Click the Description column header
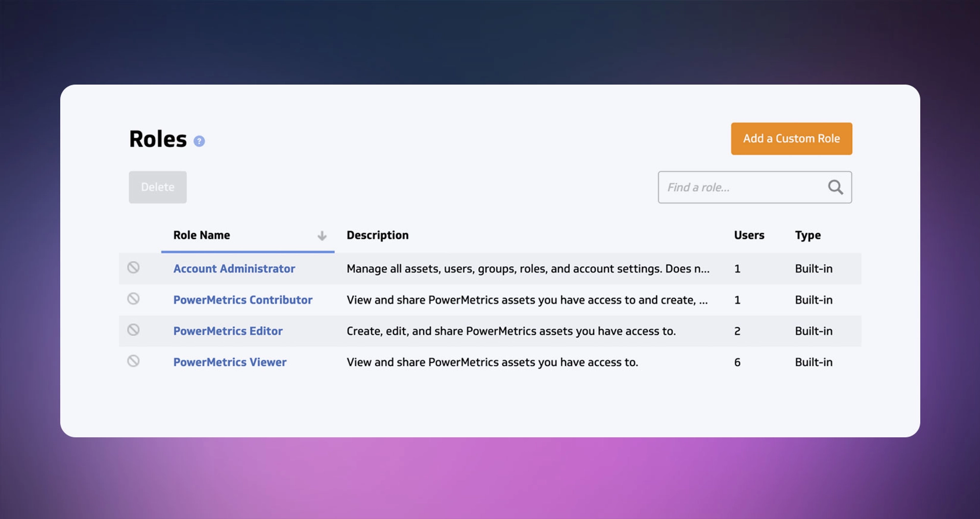980x519 pixels. coord(378,235)
